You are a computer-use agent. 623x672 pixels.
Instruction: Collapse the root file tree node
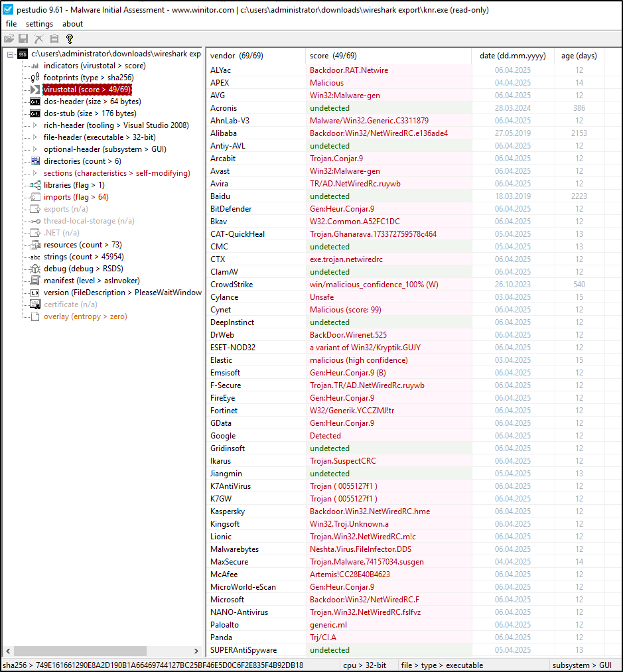11,54
